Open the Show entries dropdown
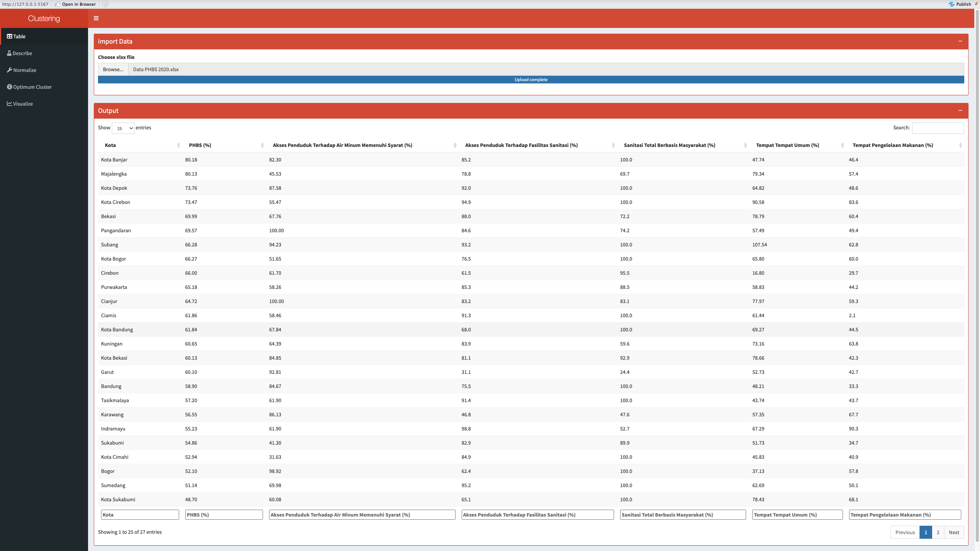980x551 pixels. click(x=123, y=128)
